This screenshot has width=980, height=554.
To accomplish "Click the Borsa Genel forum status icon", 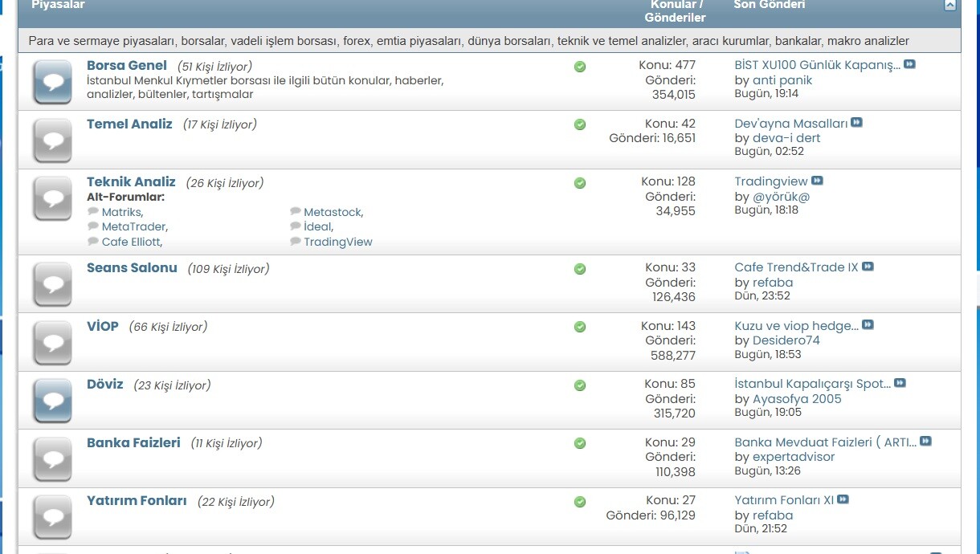I will tap(53, 82).
